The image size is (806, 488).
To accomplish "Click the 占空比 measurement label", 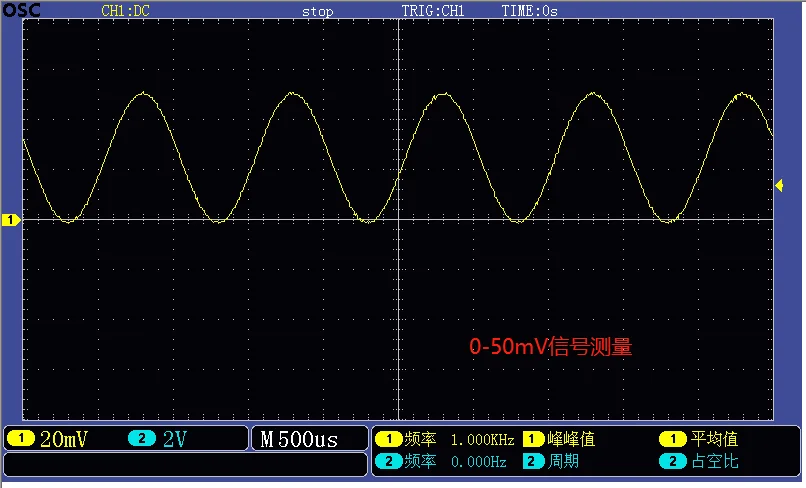I will pos(715,461).
